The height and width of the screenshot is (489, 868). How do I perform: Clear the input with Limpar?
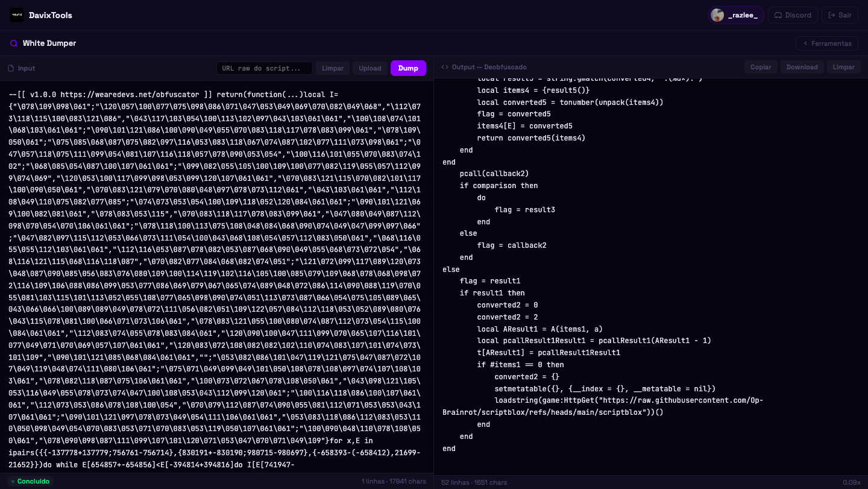333,68
